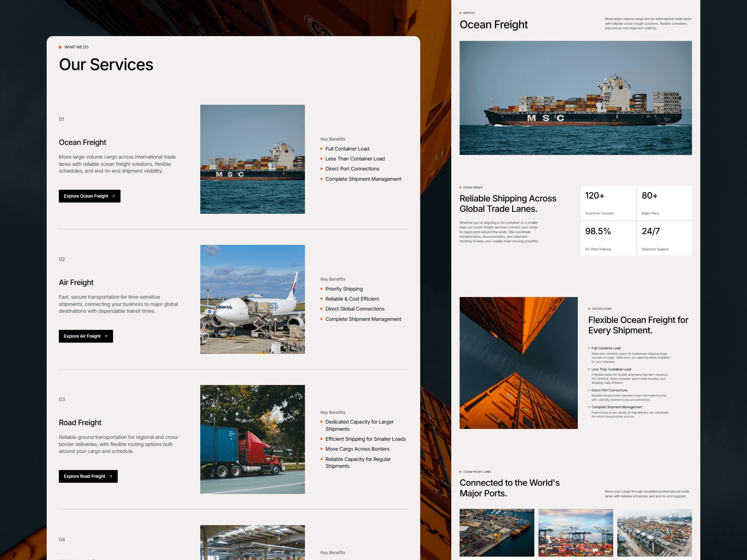Select "Reliable Capacity for Regular Shipments" benefit

tap(358, 462)
